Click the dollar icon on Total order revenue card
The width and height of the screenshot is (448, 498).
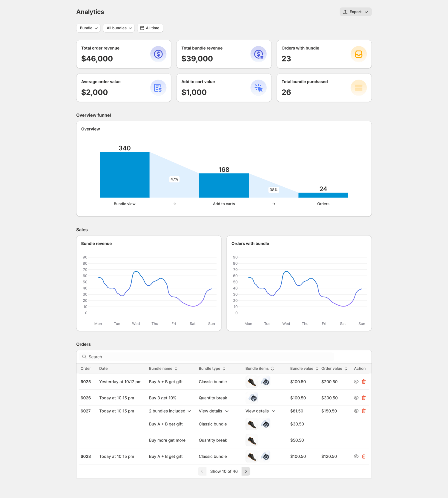tap(158, 54)
